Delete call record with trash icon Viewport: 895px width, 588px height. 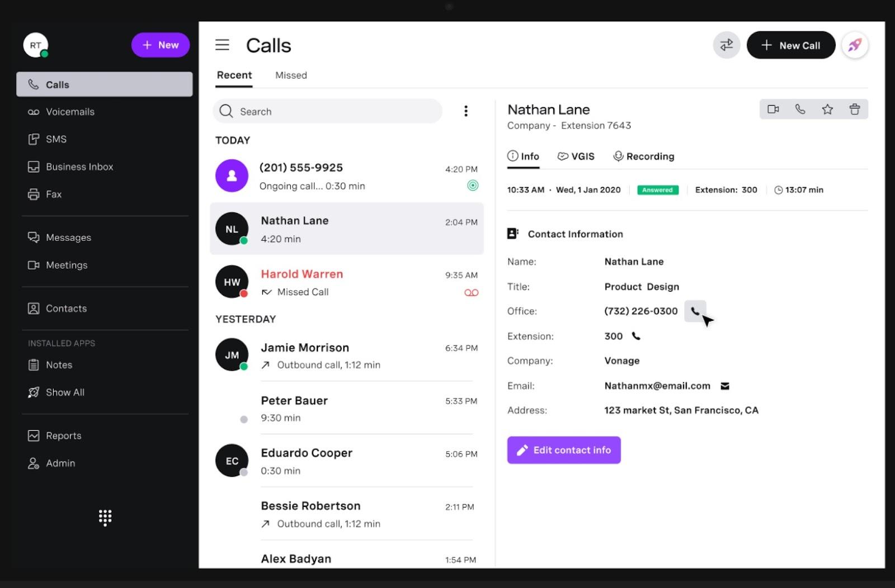coord(855,110)
